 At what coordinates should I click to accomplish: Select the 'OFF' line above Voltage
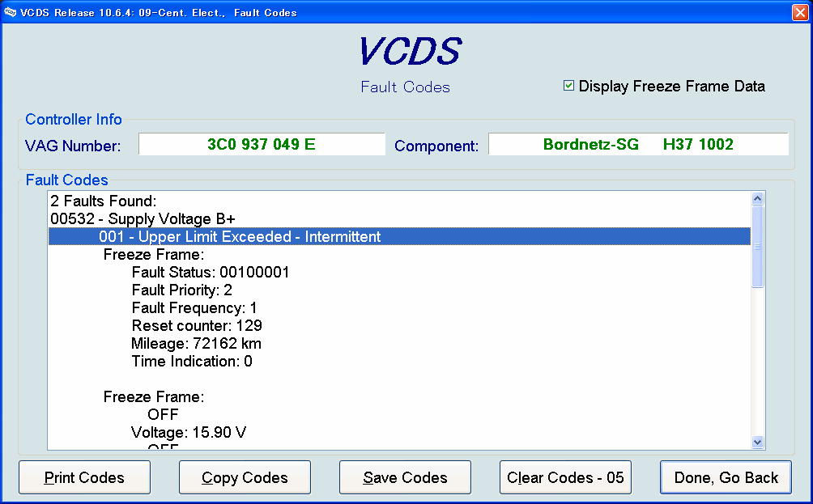coord(163,414)
